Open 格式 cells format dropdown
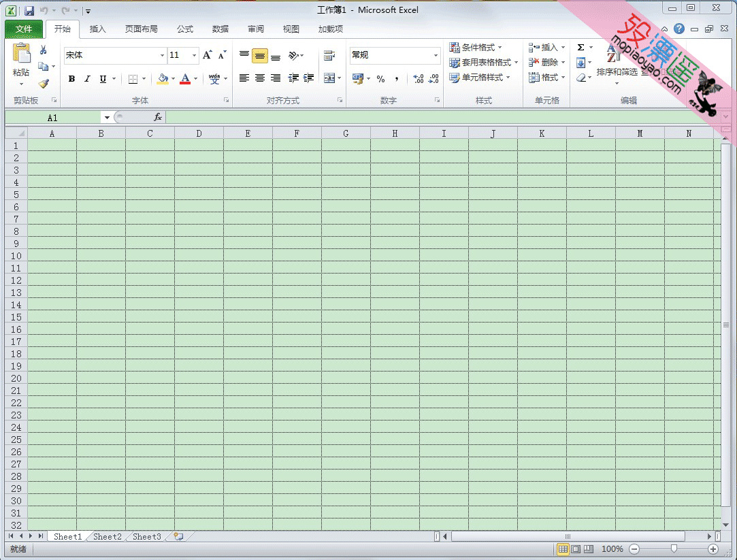The height and width of the screenshot is (560, 737). [546, 78]
